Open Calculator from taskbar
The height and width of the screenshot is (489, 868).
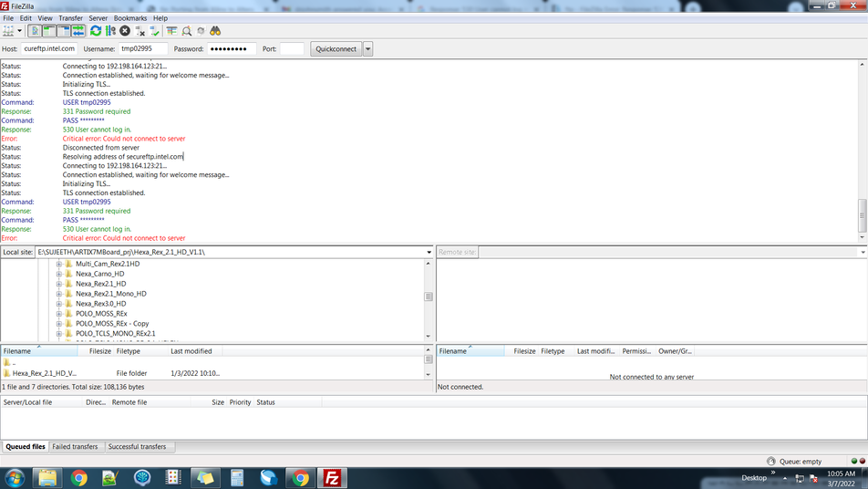click(237, 478)
